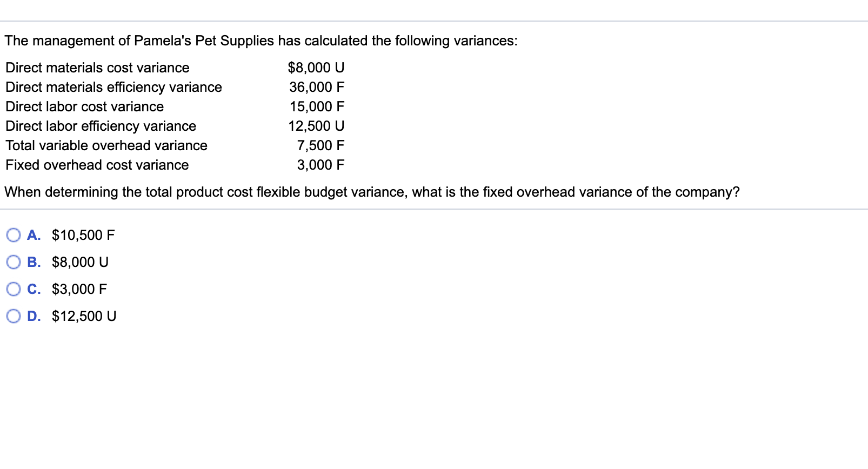
Task: Click the answer label D text
Action: pyautogui.click(x=35, y=316)
